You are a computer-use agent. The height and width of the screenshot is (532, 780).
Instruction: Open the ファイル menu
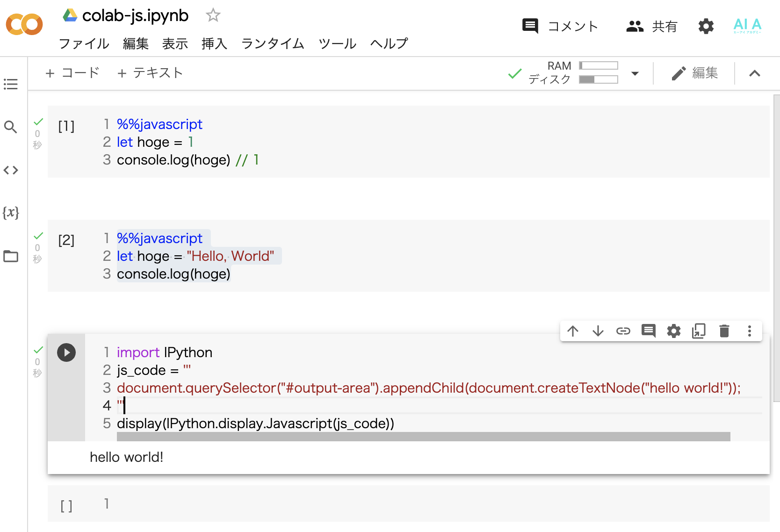(84, 43)
